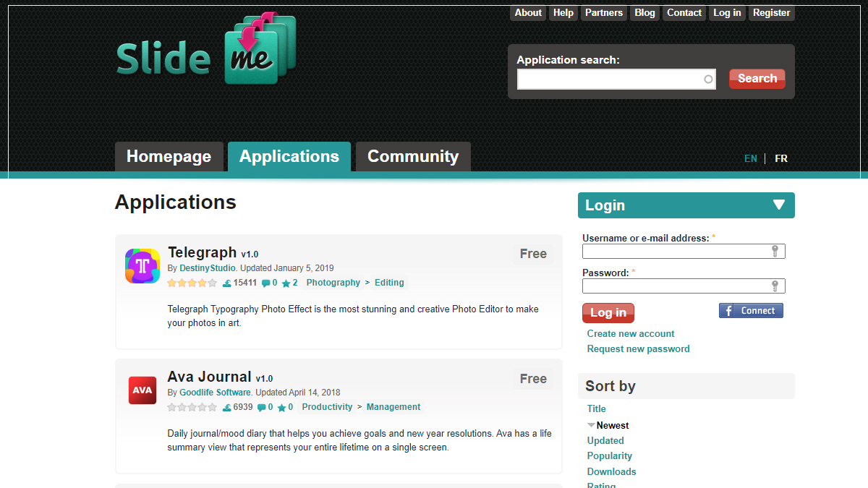Screen dimensions: 868x488
Task: Open the Help menu item
Action: pos(563,13)
